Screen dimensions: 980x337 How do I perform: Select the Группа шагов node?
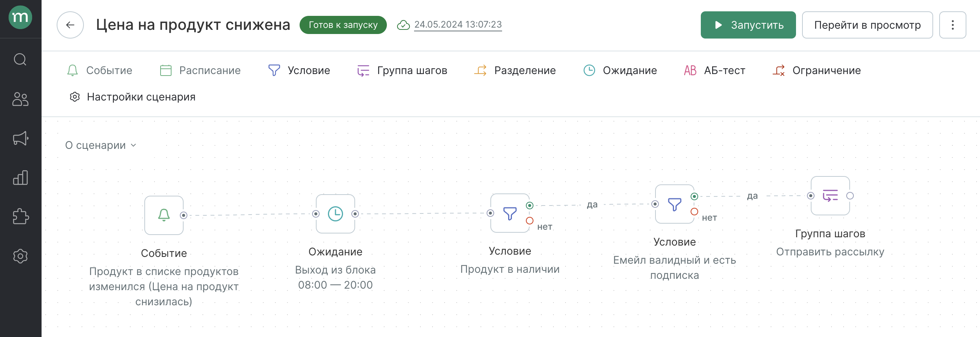(830, 195)
